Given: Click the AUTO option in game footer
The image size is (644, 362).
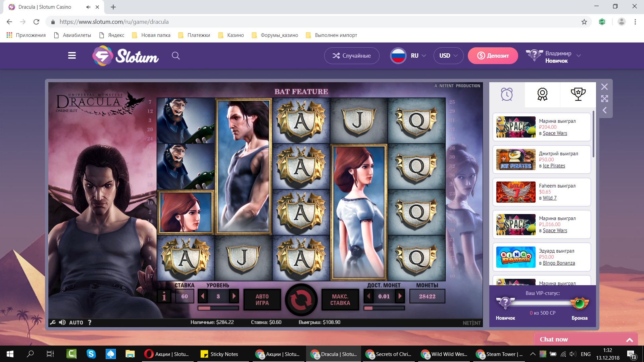Looking at the screenshot, I should pos(76,322).
